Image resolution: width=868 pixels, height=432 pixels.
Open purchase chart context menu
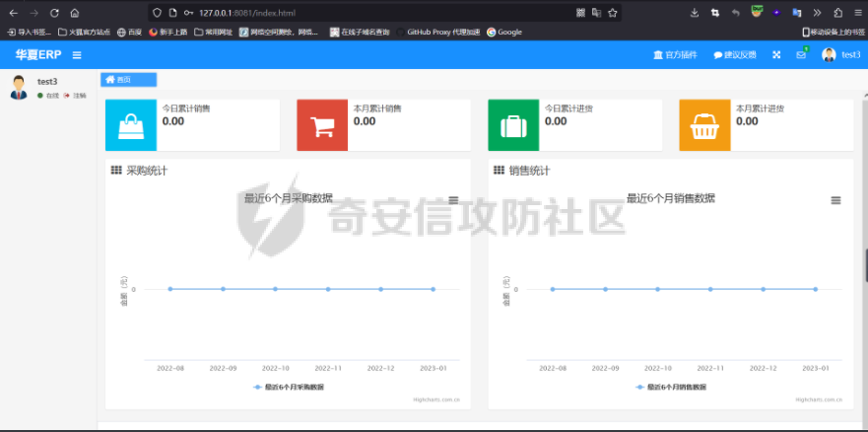pos(453,199)
